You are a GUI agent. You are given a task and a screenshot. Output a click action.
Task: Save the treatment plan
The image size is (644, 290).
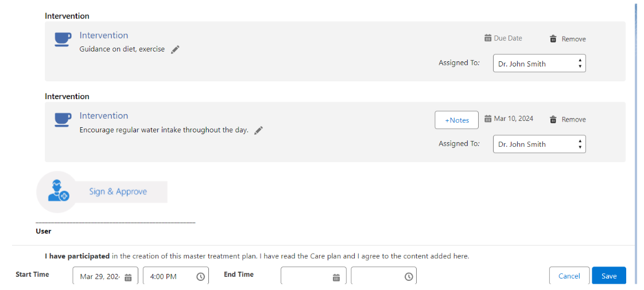608,276
